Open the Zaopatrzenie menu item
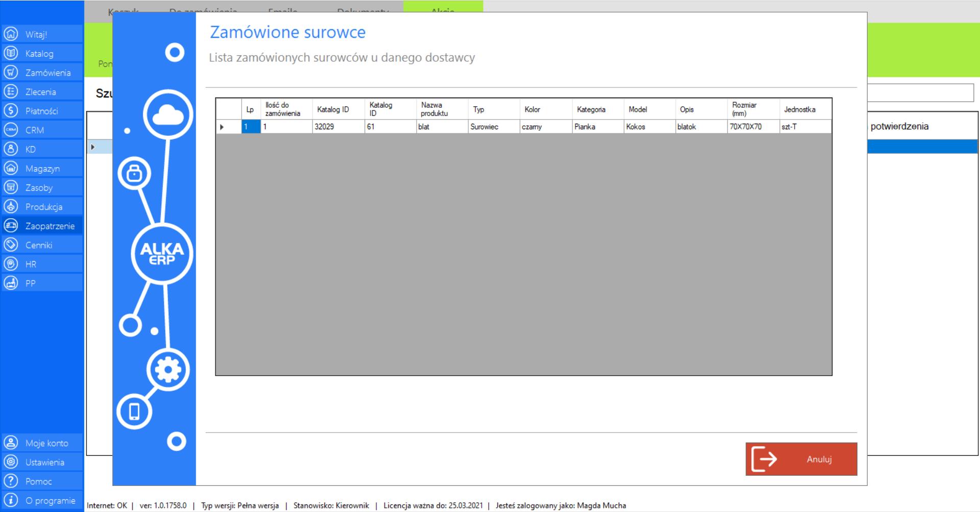Viewport: 980px width, 512px height. click(x=50, y=226)
